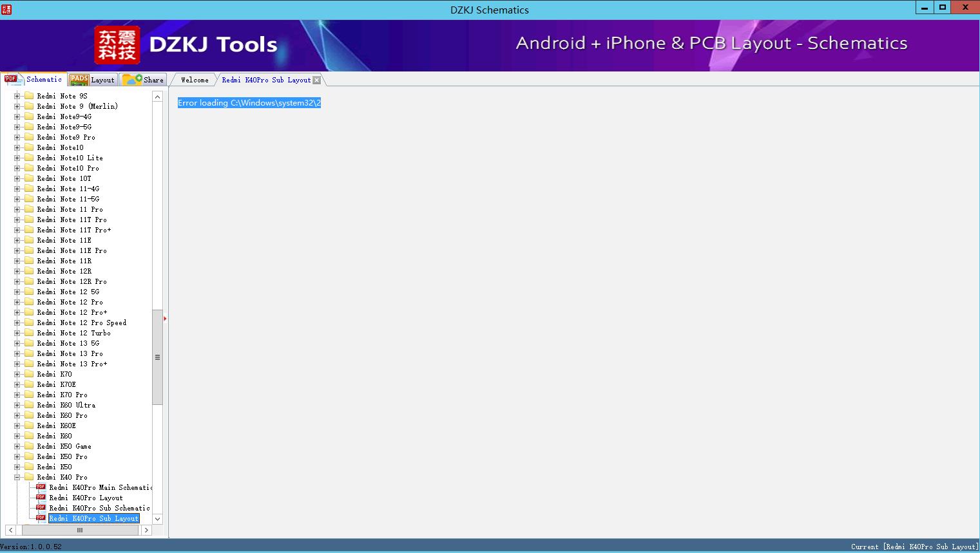The image size is (980, 553).
Task: Expand the Redmi Note 13 Pro+ folder
Action: 17,364
